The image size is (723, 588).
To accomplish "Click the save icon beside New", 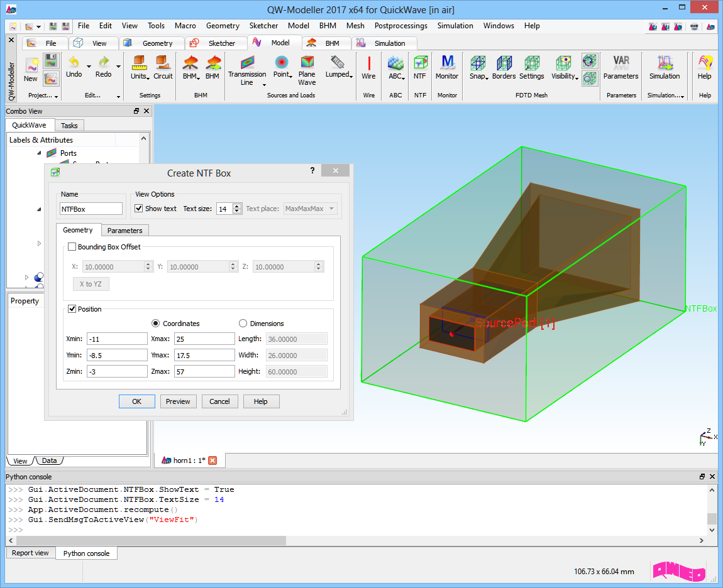I will coord(51,60).
